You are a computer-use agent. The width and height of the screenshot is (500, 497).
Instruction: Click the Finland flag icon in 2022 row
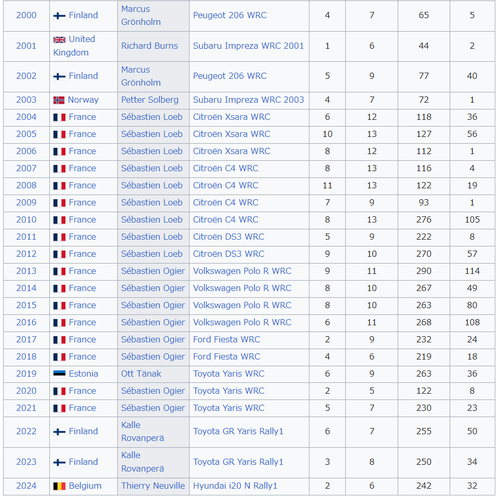pos(59,432)
